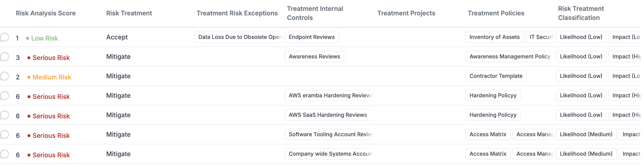Image resolution: width=644 pixels, height=167 pixels.
Task: Click the Risk Treatment column header
Action: click(x=129, y=13)
